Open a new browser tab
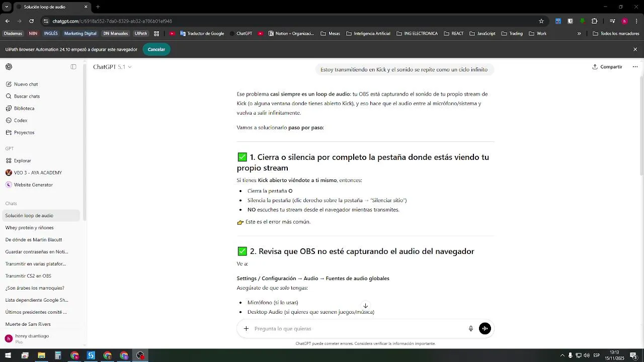 point(98,7)
